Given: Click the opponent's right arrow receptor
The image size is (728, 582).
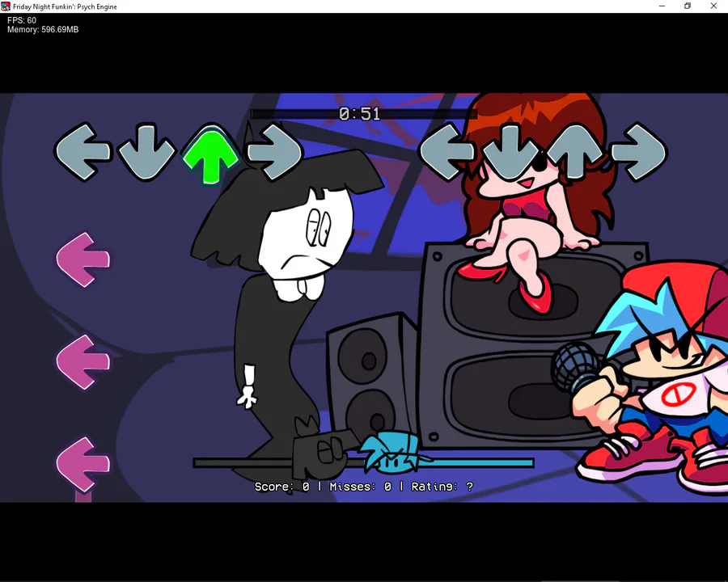Looking at the screenshot, I should pyautogui.click(x=275, y=152).
